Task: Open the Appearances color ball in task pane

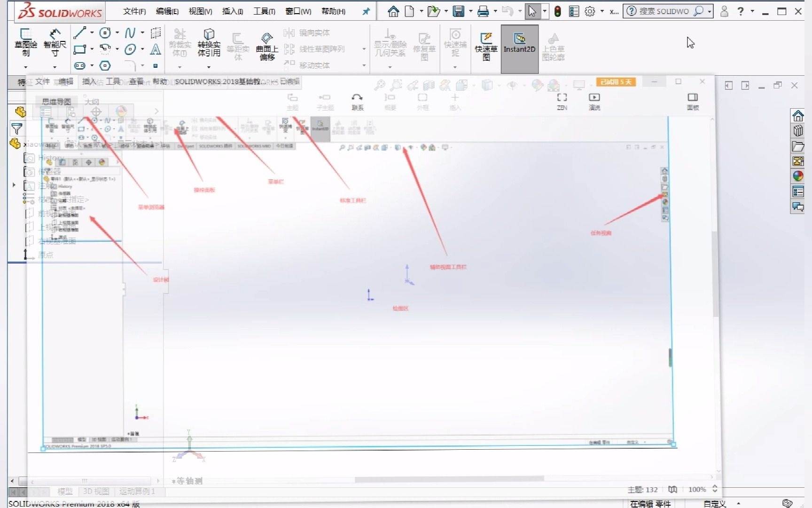Action: 798,176
